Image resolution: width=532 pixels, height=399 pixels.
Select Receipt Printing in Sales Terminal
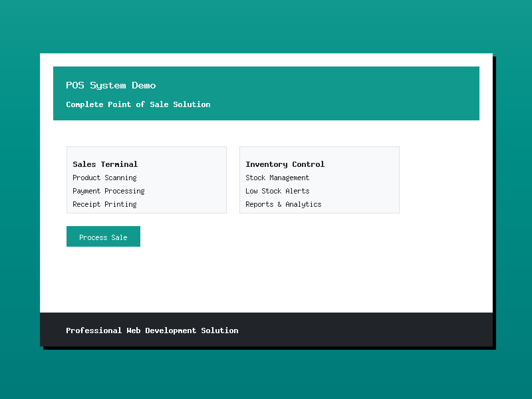(x=104, y=204)
